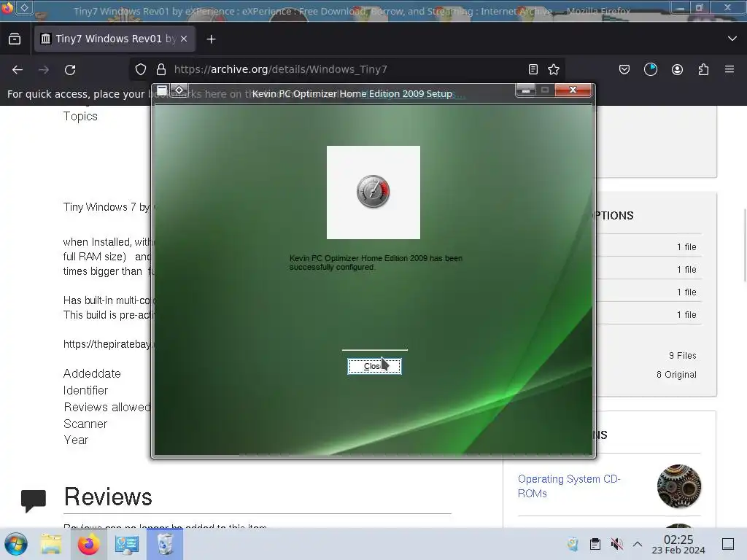Viewport: 747px width, 560px height.
Task: Click the recycle bin taskbar icon
Action: 165,544
